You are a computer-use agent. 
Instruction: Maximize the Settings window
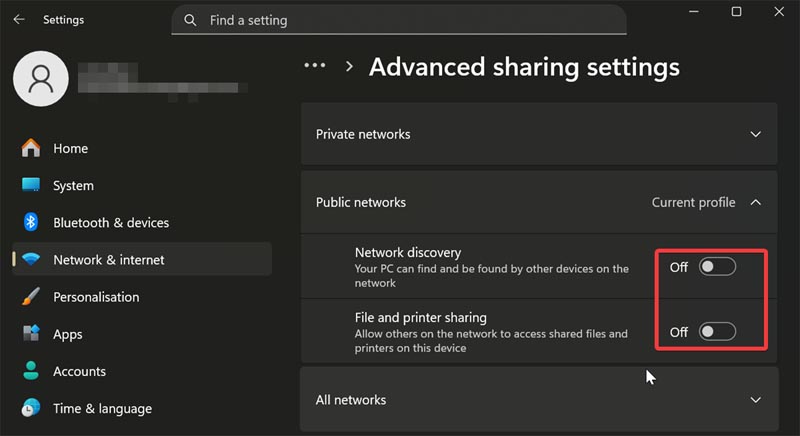coord(736,12)
